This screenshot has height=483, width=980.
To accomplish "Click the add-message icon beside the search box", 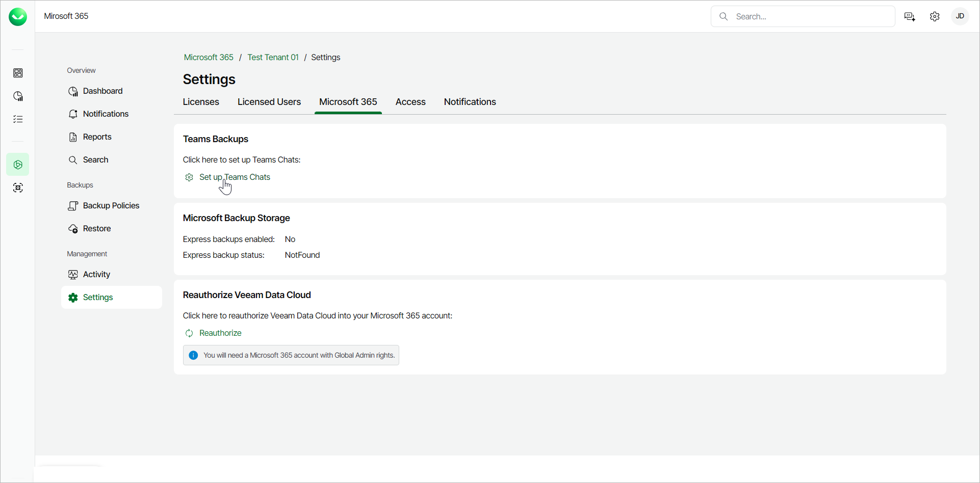I will click(910, 17).
